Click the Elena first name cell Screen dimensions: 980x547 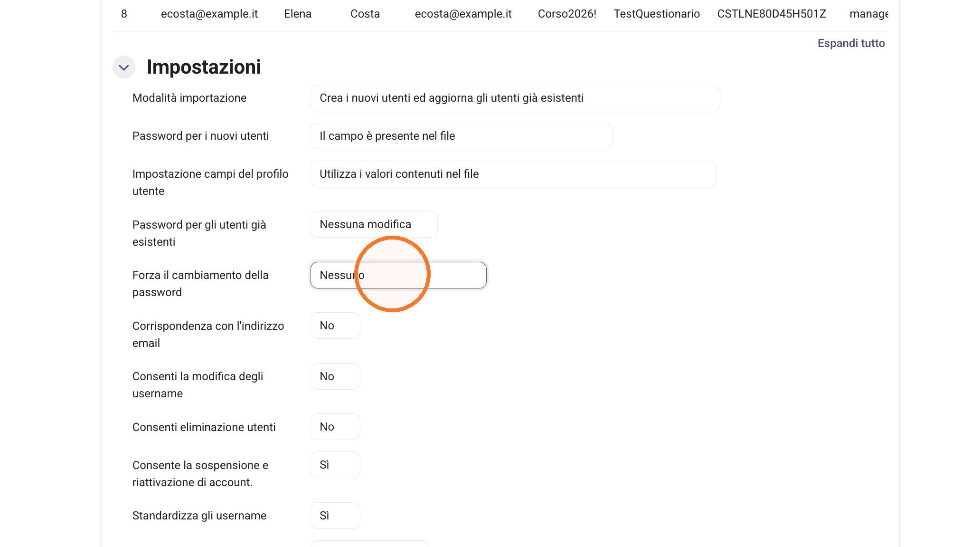click(x=298, y=14)
